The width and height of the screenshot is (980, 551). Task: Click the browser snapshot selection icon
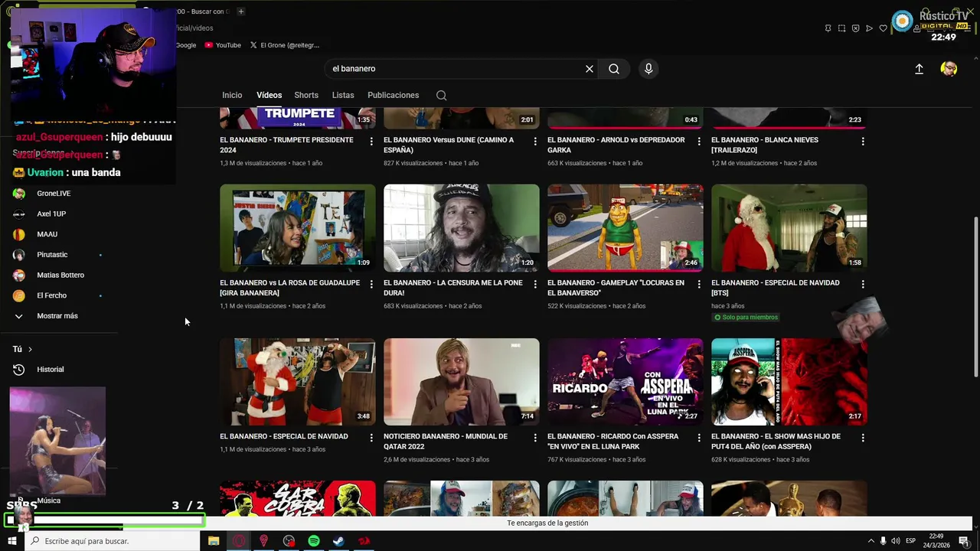(x=841, y=28)
